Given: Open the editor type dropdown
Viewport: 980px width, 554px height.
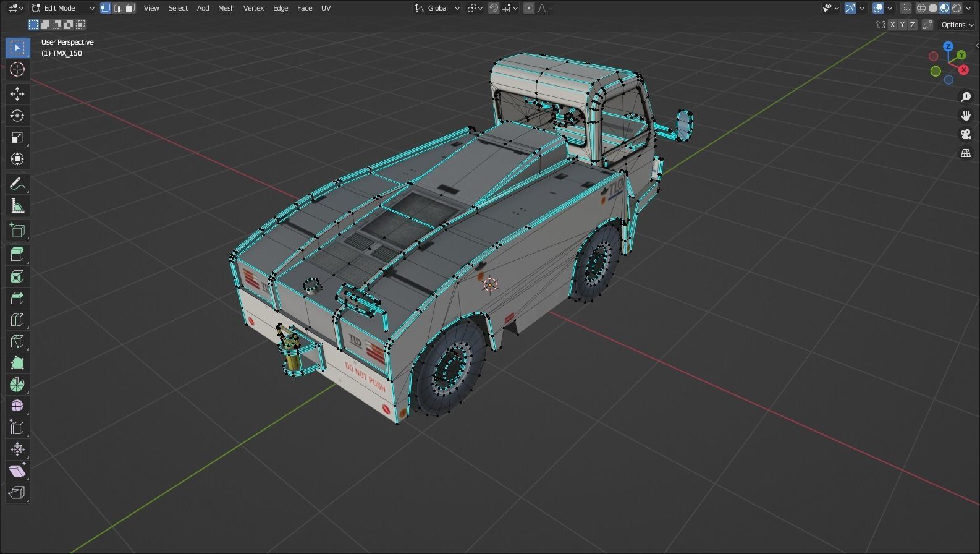Looking at the screenshot, I should (15, 8).
